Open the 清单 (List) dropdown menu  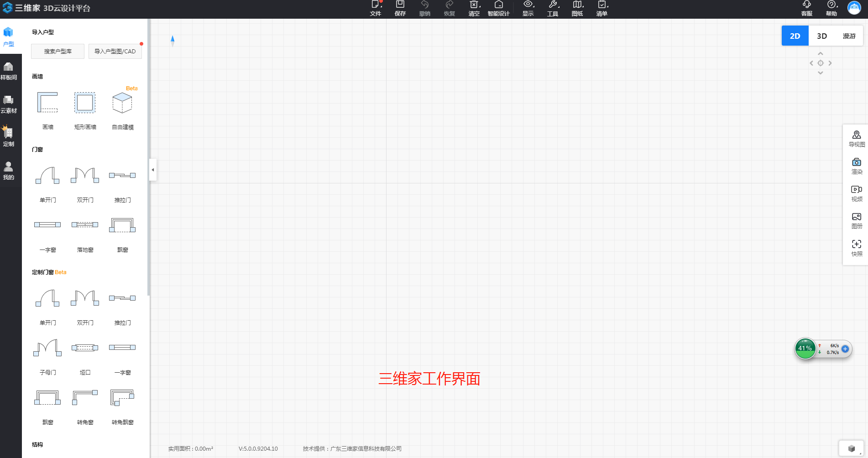pos(602,9)
